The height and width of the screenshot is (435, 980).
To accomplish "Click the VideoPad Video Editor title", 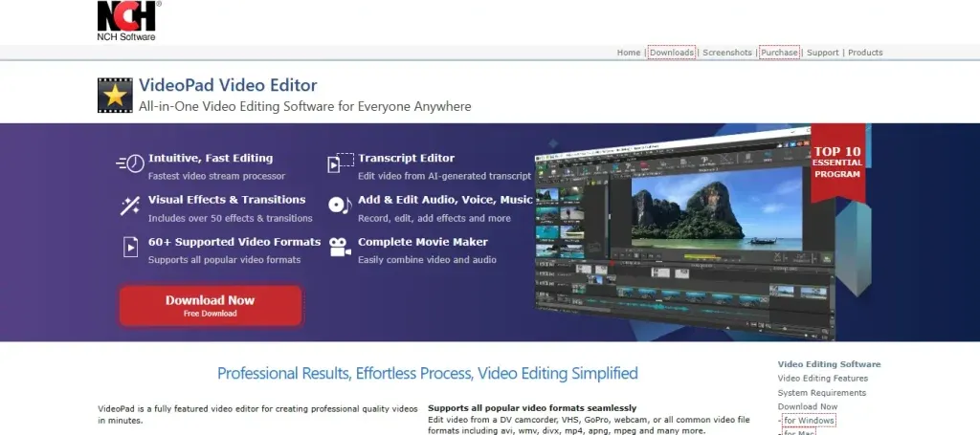I will coord(228,85).
